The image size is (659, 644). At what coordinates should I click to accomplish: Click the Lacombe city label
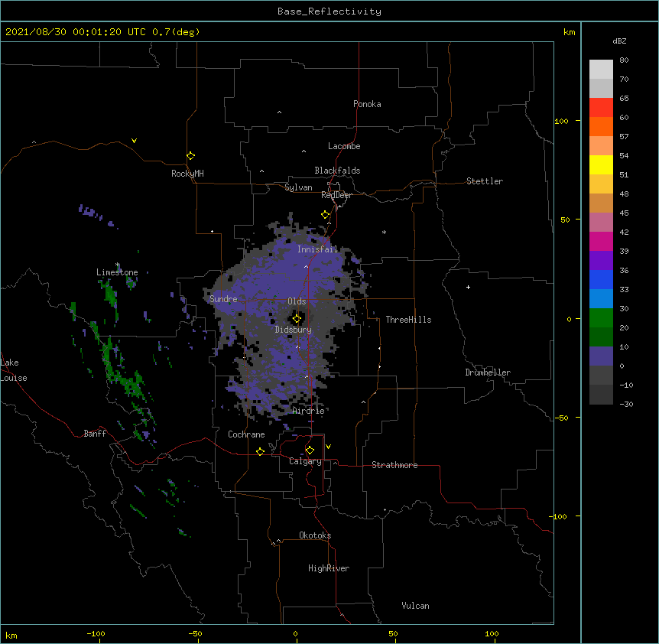(344, 146)
